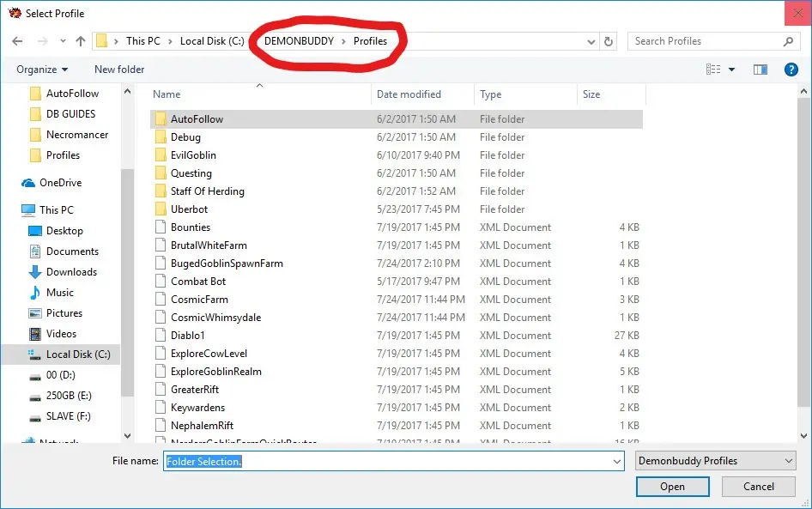Select Local Disk (C:) in address bar
Screen dimensions: 812x509
(212, 41)
